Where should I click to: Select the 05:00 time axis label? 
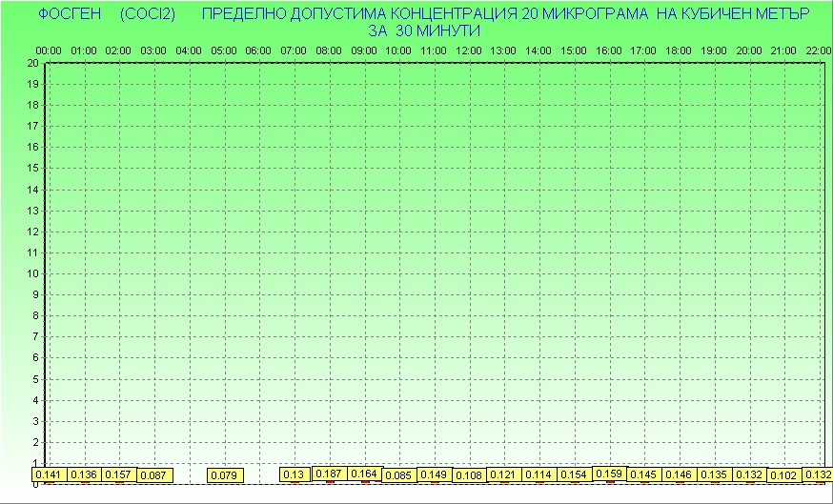pyautogui.click(x=224, y=50)
